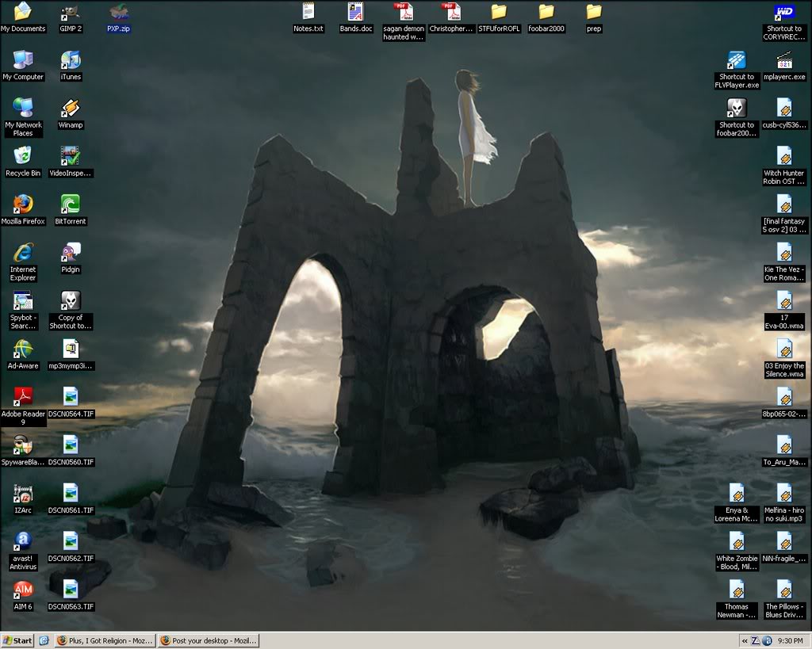This screenshot has width=812, height=649.
Task: Select the final fantasy 5 osv audio file
Action: tap(784, 204)
